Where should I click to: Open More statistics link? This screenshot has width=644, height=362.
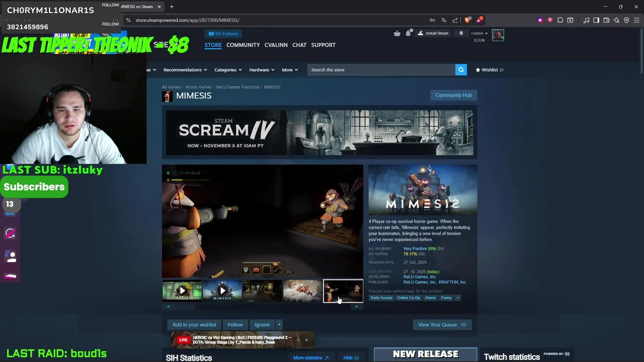click(311, 358)
